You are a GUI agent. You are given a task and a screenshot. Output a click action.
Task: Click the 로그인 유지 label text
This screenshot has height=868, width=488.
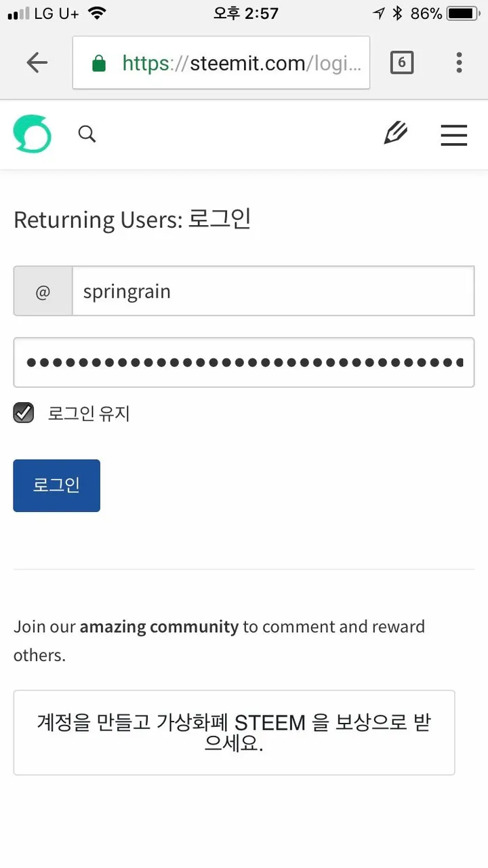(88, 413)
